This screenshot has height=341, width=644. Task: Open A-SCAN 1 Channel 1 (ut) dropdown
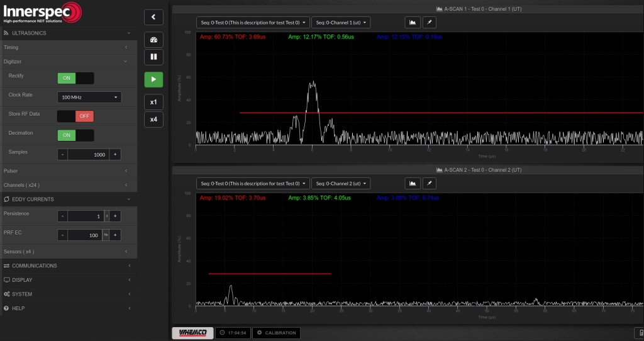pos(341,23)
